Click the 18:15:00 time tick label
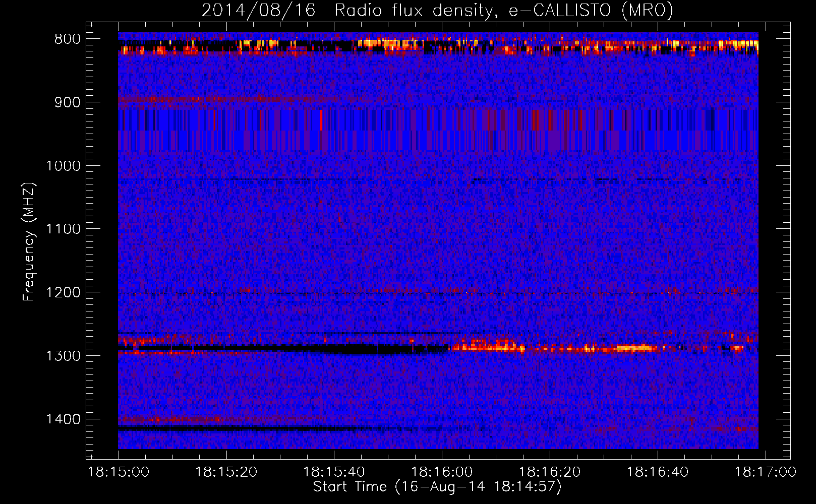 coord(119,472)
